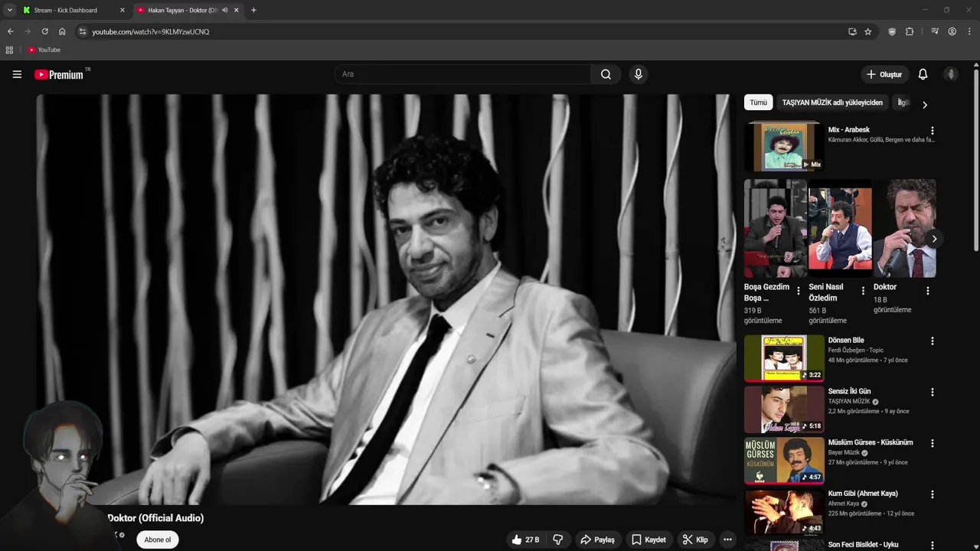Click the main video player
The image size is (980, 551).
(x=386, y=299)
